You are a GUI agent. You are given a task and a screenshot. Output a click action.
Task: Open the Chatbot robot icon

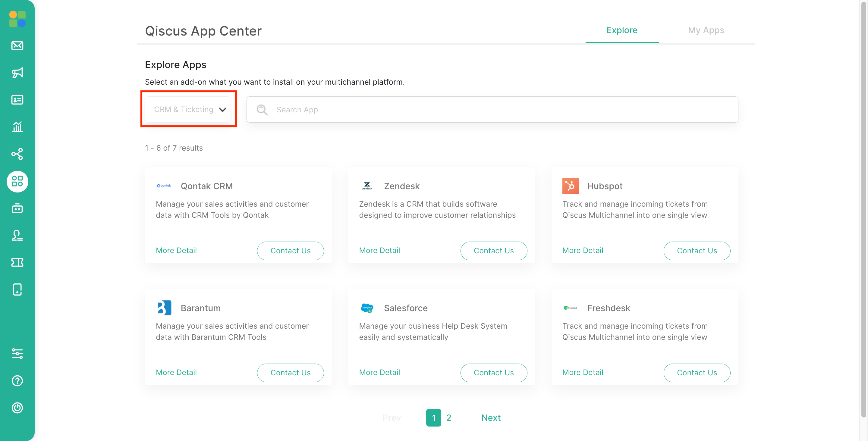point(17,208)
